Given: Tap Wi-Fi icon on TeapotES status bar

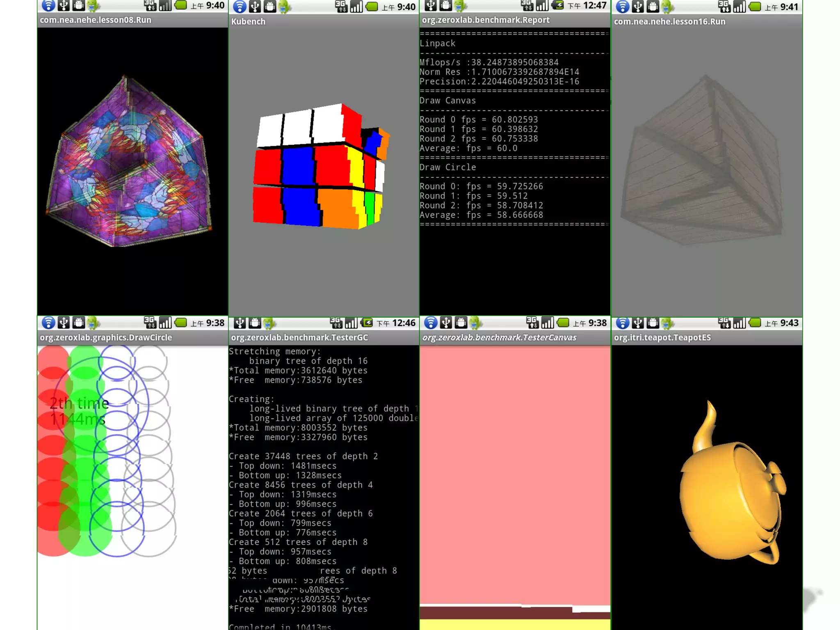Looking at the screenshot, I should 623,323.
